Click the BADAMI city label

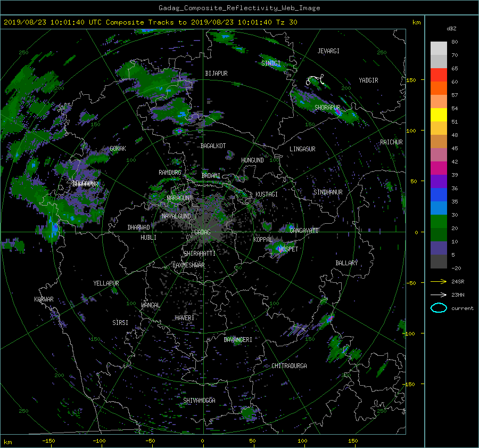[211, 176]
